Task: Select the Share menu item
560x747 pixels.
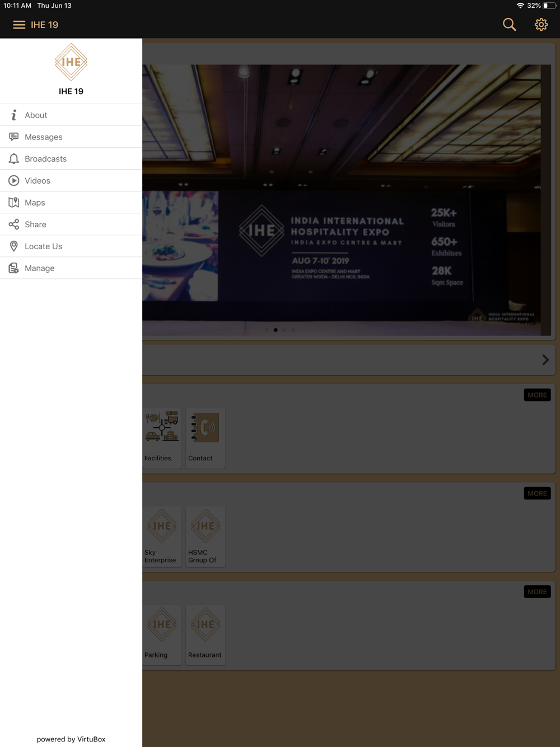Action: point(71,224)
